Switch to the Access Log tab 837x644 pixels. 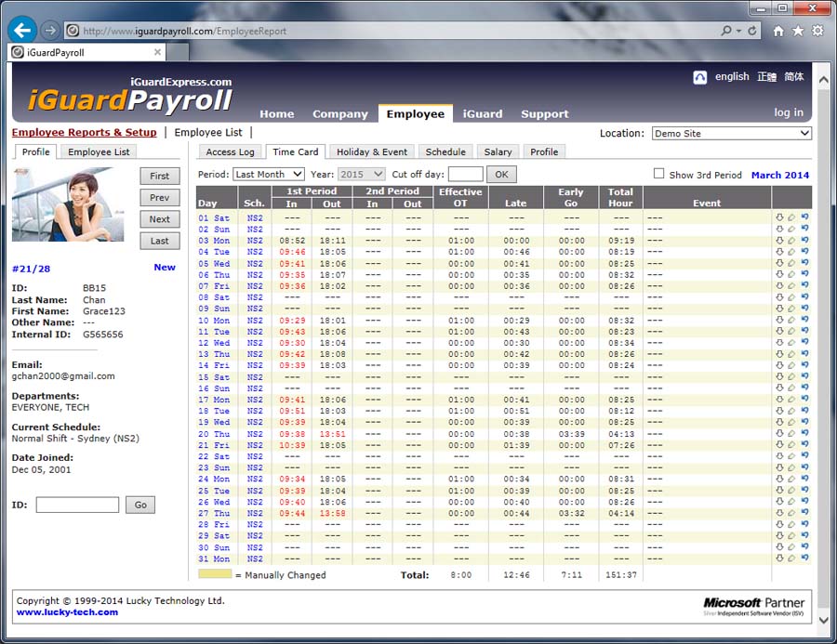pos(230,152)
